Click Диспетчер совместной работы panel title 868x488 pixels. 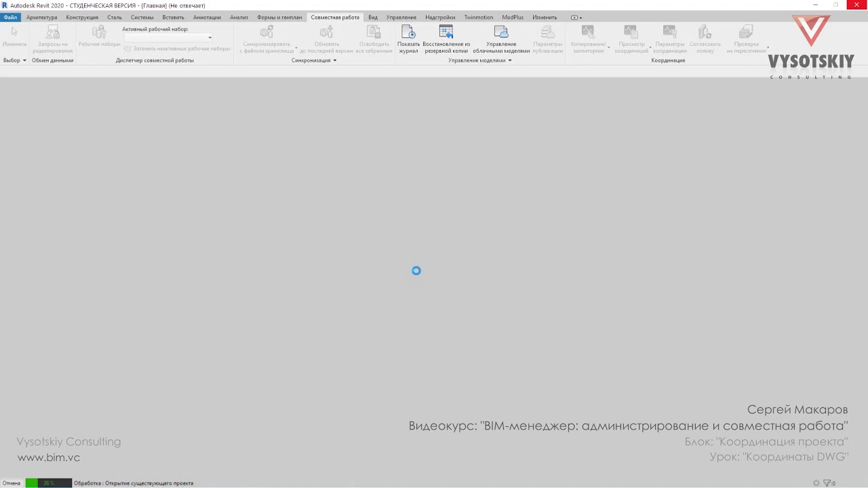[x=155, y=60]
